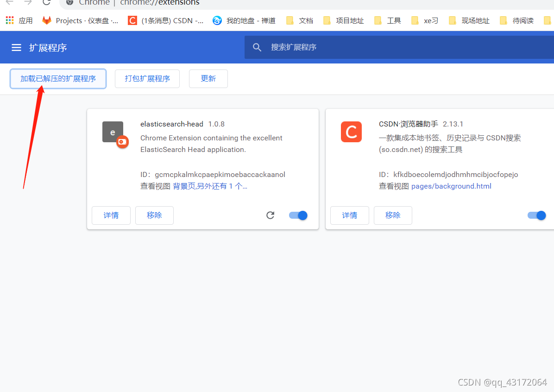Click the back navigation arrow
This screenshot has height=392, width=554.
coord(10,3)
